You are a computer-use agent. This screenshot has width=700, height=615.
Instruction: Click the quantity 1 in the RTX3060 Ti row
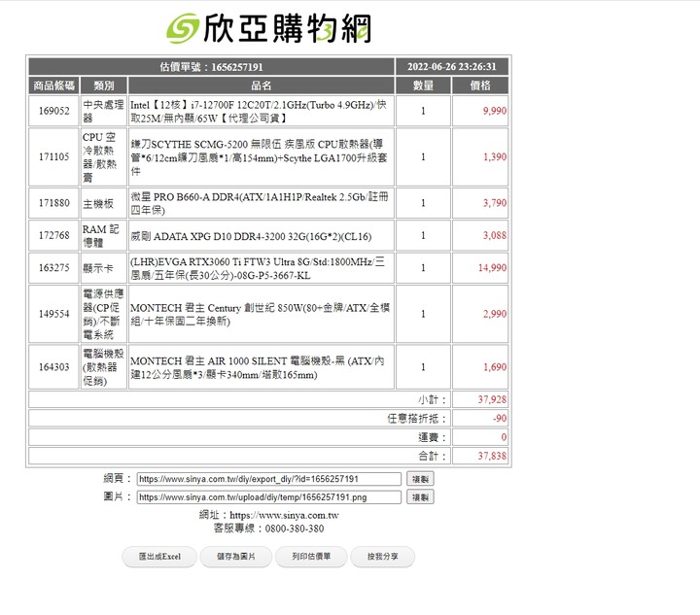(423, 267)
